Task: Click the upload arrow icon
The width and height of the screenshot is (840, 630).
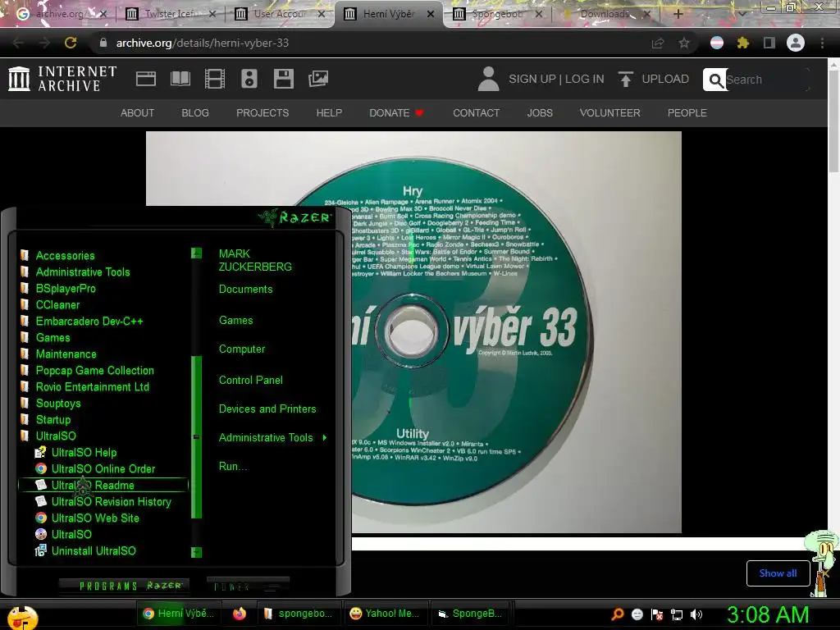Action: pyautogui.click(x=625, y=79)
